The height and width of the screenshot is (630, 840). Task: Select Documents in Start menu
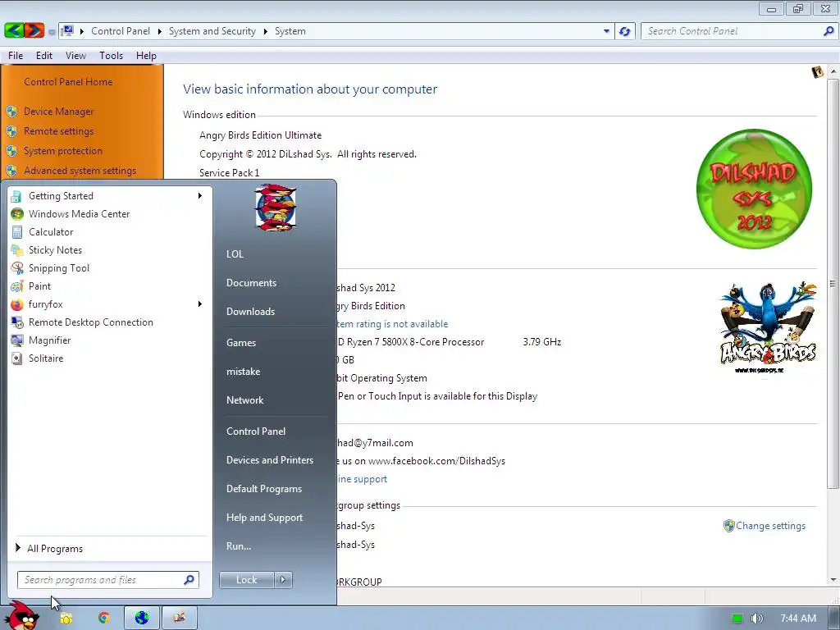251,283
